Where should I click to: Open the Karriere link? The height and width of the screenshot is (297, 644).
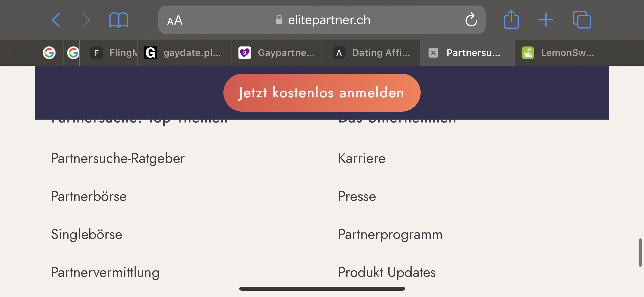click(x=362, y=158)
